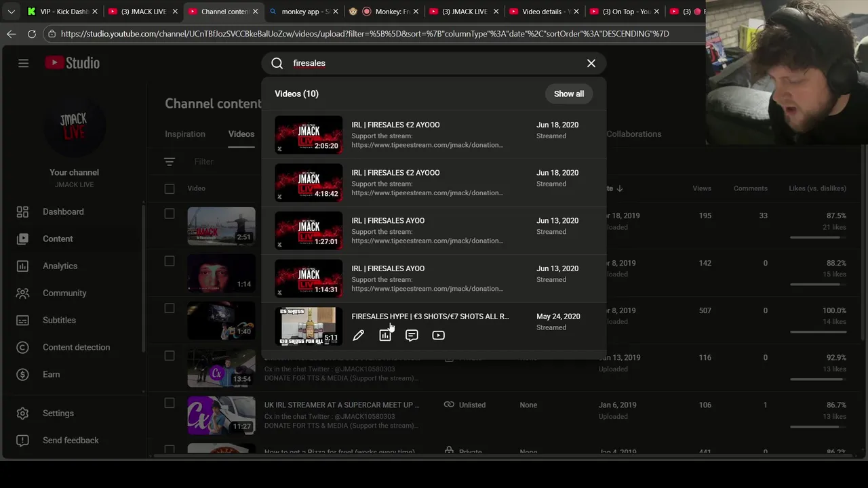Go back in the browser
868x488 pixels.
click(12, 33)
